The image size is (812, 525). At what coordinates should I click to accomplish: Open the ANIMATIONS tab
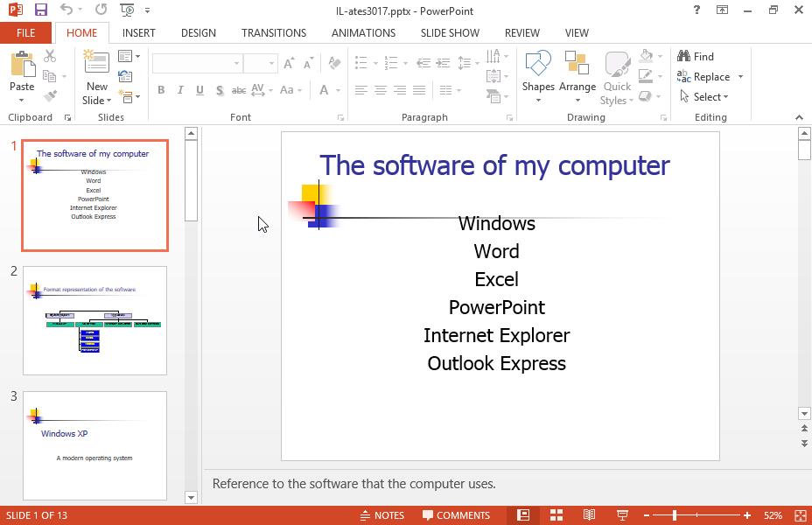coord(363,33)
